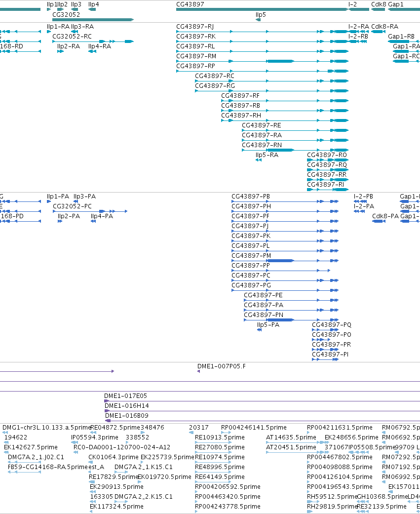
Task: Click transcript label Ilp5-RA
Action: coord(267,155)
